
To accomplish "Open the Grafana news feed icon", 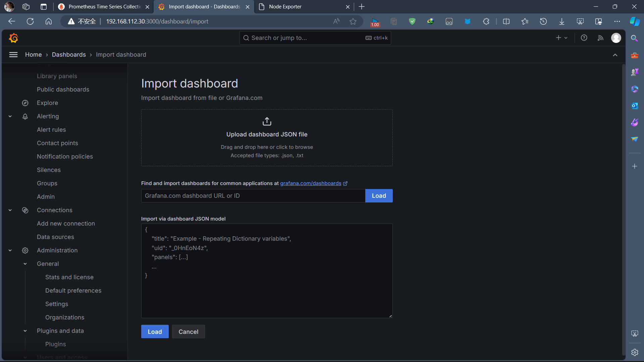I will click(x=601, y=38).
